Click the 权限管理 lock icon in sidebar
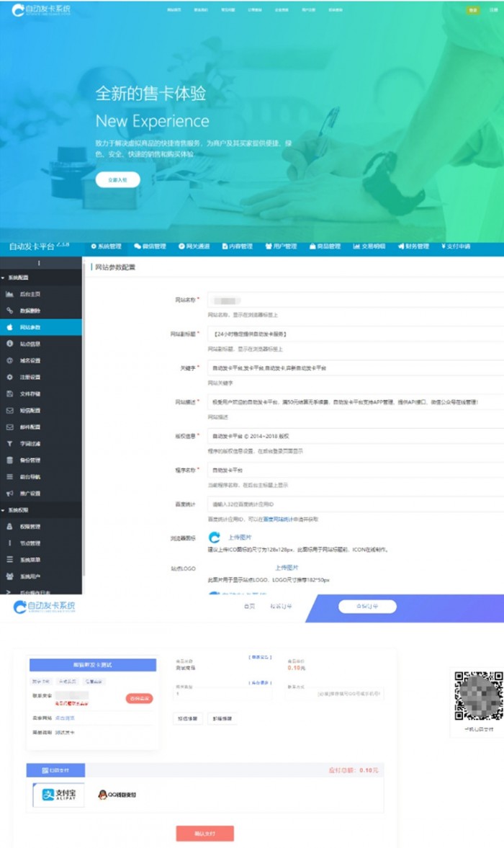Image resolution: width=504 pixels, height=848 pixels. point(9,526)
